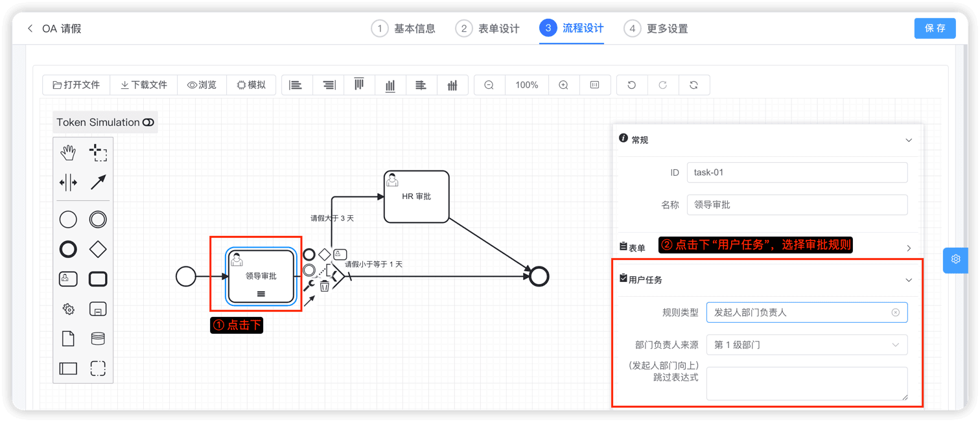This screenshot has width=980, height=422.
Task: Create an expanded subprocess from palette
Action: [x=98, y=309]
